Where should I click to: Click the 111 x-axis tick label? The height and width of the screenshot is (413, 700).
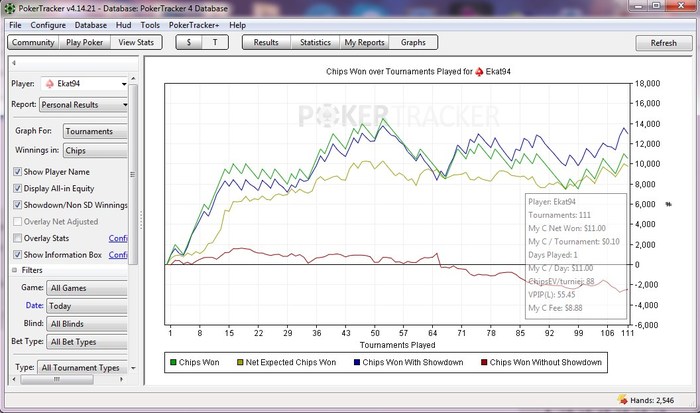click(627, 333)
